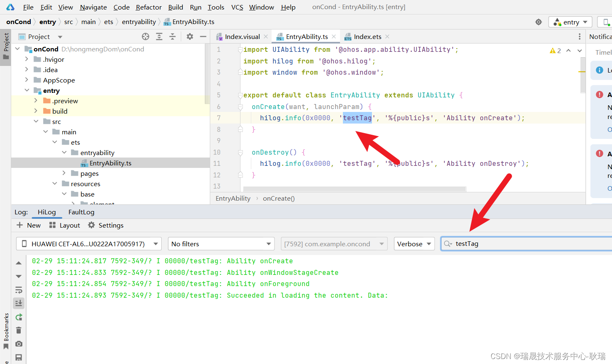
Task: Open the log Layout options
Action: [64, 225]
